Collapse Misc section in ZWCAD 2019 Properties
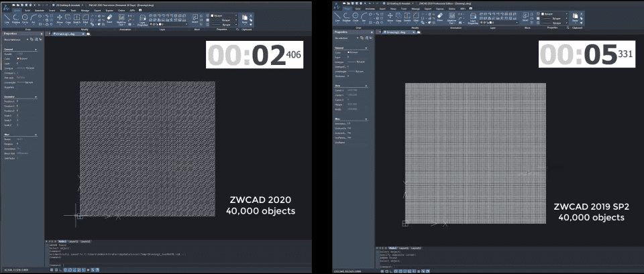The height and width of the screenshot is (274, 644). coord(366,119)
